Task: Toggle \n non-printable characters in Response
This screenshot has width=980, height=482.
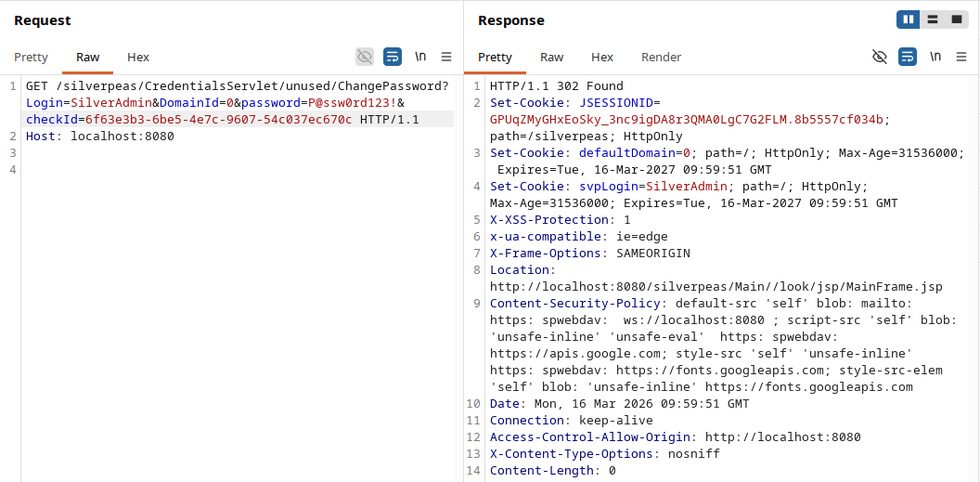Action: pos(935,57)
